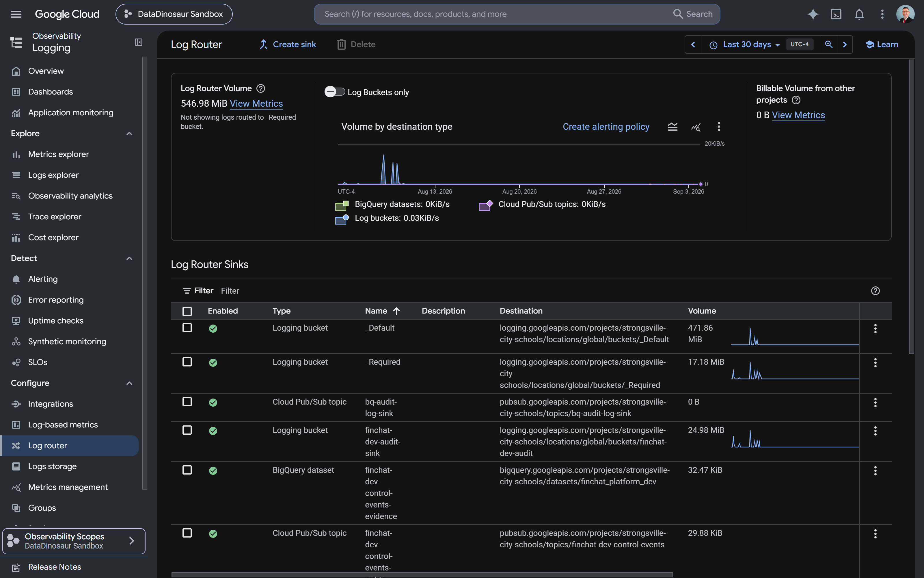Expand Observability Scopes panel
Viewport: 924px width, 578px height.
[74, 541]
